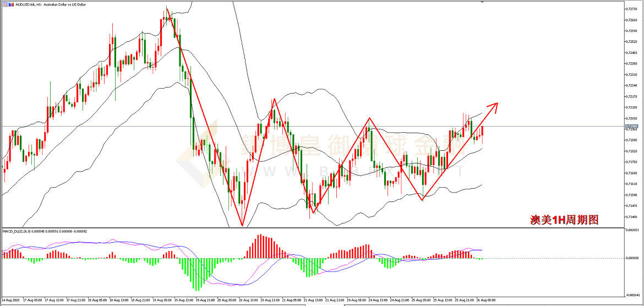Click the 0.72730 price level on axis
This screenshot has height=306, width=644.
[x=631, y=9]
